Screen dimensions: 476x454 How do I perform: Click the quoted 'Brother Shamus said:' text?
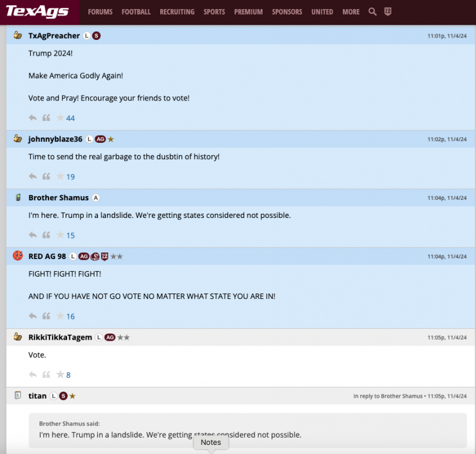69,424
